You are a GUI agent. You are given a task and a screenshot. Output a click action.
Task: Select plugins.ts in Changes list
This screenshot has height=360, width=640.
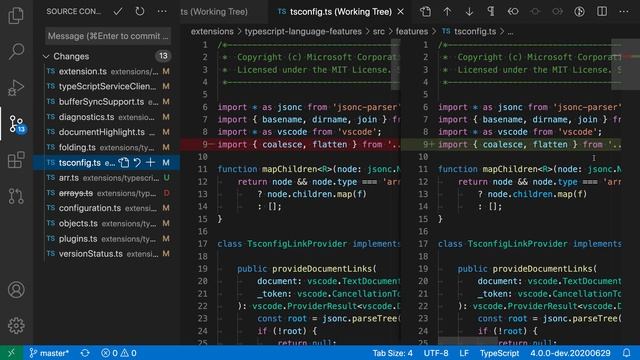[107, 239]
